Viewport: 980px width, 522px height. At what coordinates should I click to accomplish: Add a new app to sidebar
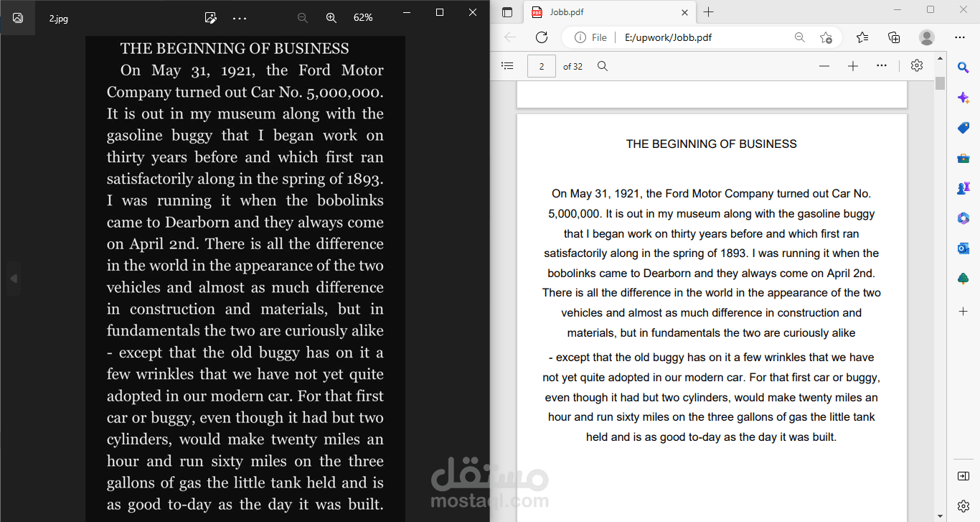click(963, 311)
